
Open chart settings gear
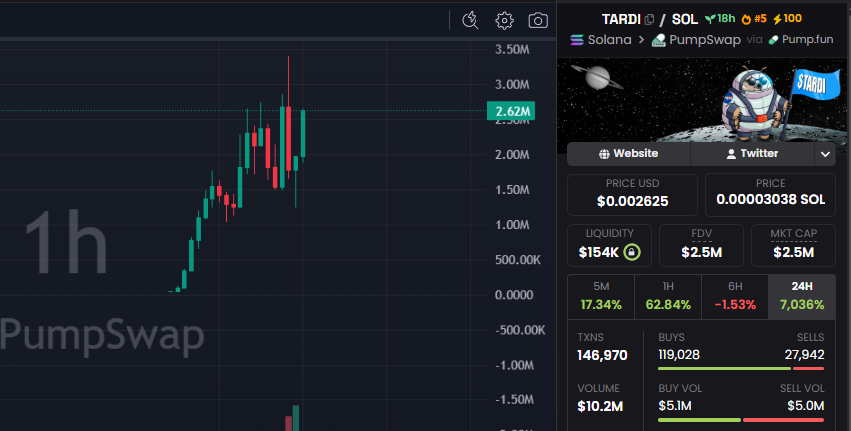click(x=504, y=21)
